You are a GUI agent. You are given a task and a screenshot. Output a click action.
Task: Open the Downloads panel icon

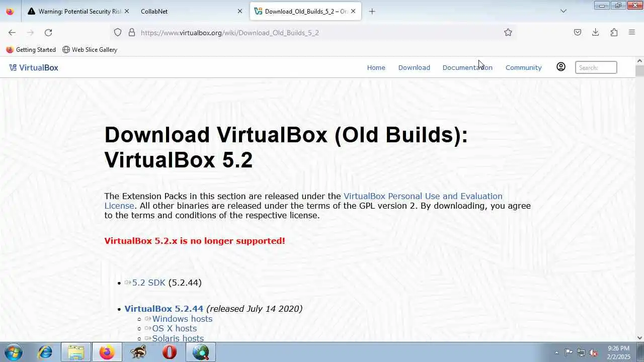click(596, 32)
